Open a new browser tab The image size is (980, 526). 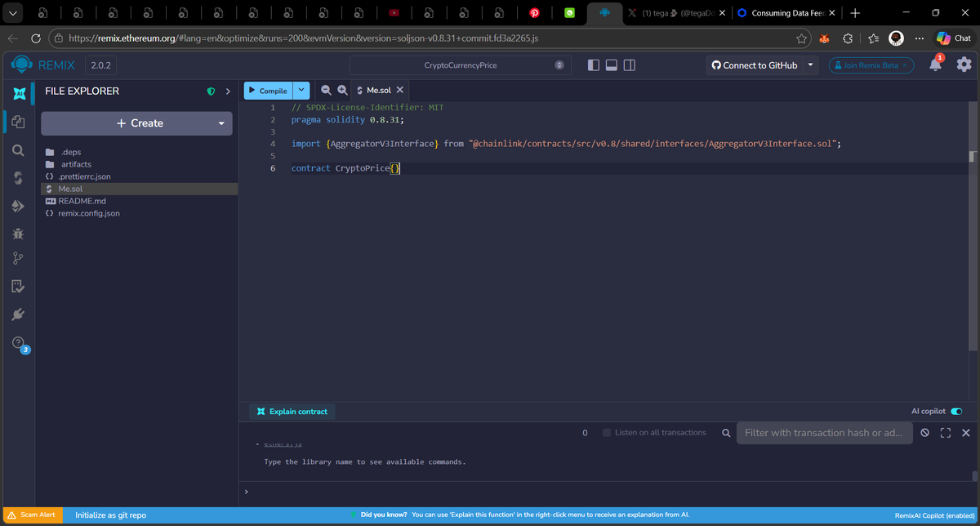click(x=854, y=13)
